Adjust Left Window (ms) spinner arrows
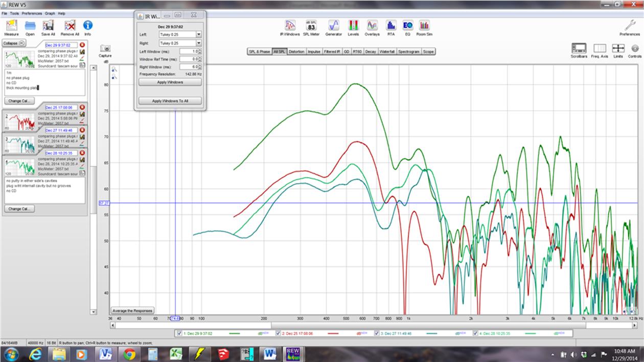 coord(200,52)
